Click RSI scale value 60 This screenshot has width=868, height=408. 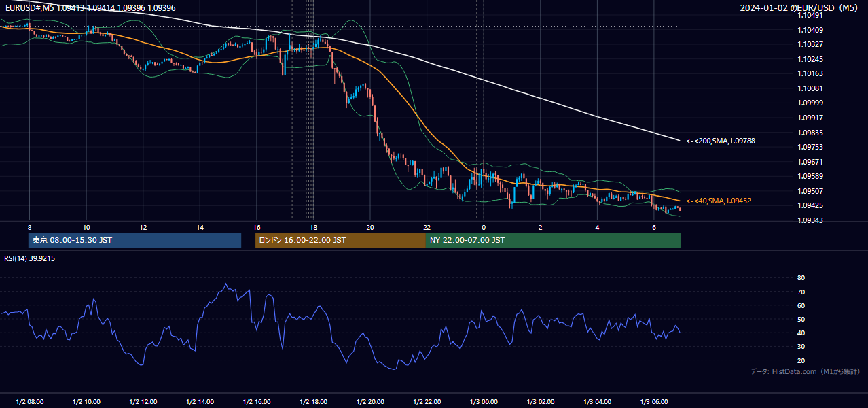pyautogui.click(x=801, y=305)
